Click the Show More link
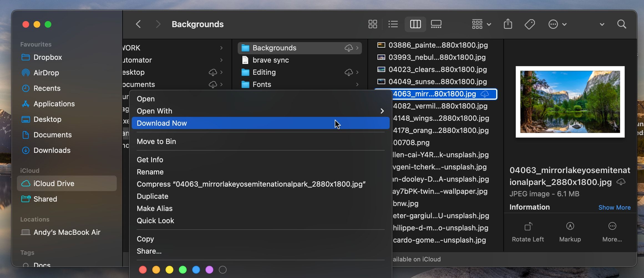This screenshot has width=644, height=278. tap(614, 207)
